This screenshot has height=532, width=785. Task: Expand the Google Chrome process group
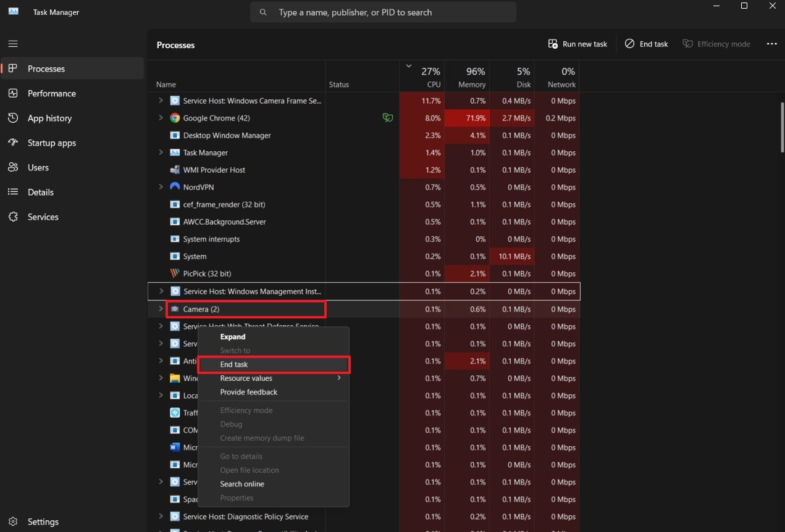(x=160, y=118)
